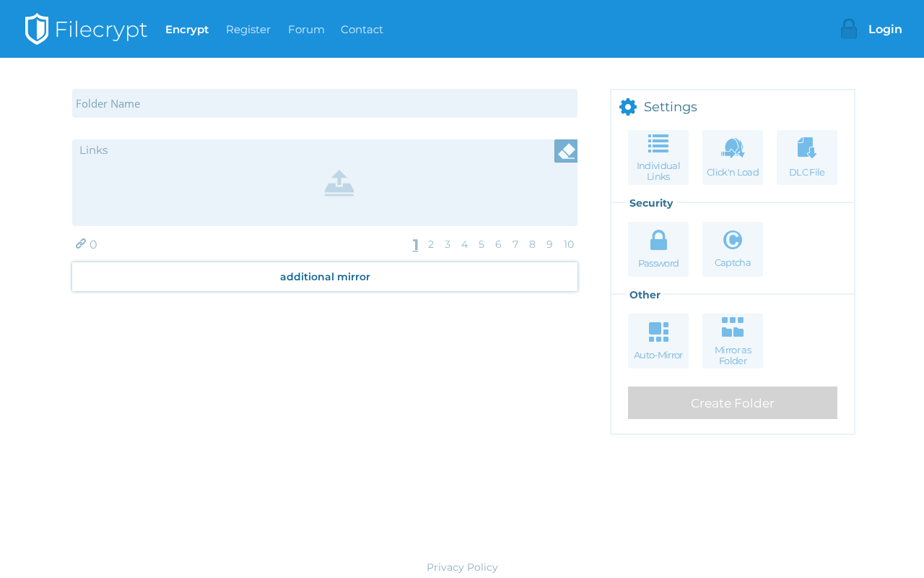Click the Settings heading text
Viewport: 924px width, 578px height.
[671, 107]
